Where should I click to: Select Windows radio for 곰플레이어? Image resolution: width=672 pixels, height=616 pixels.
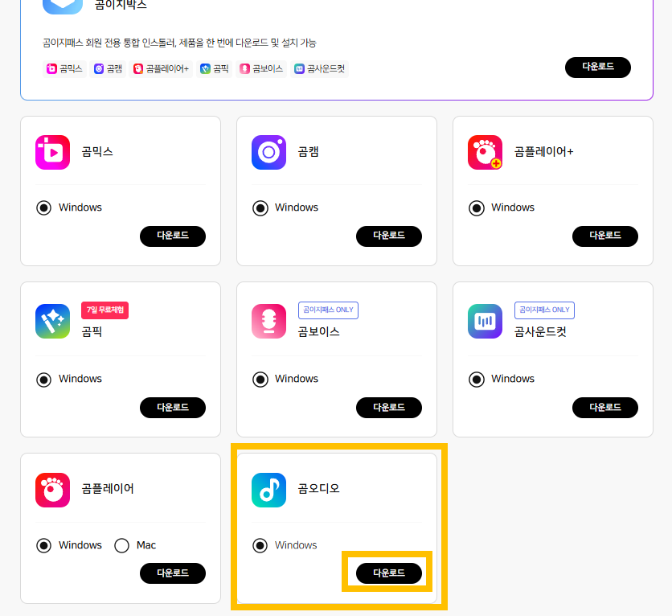[x=43, y=546]
